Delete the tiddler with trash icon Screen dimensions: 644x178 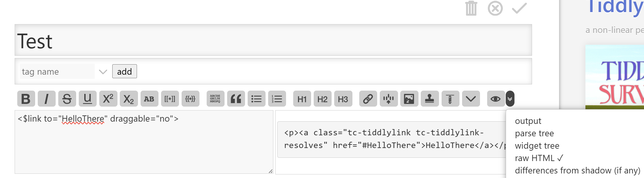[x=471, y=8]
